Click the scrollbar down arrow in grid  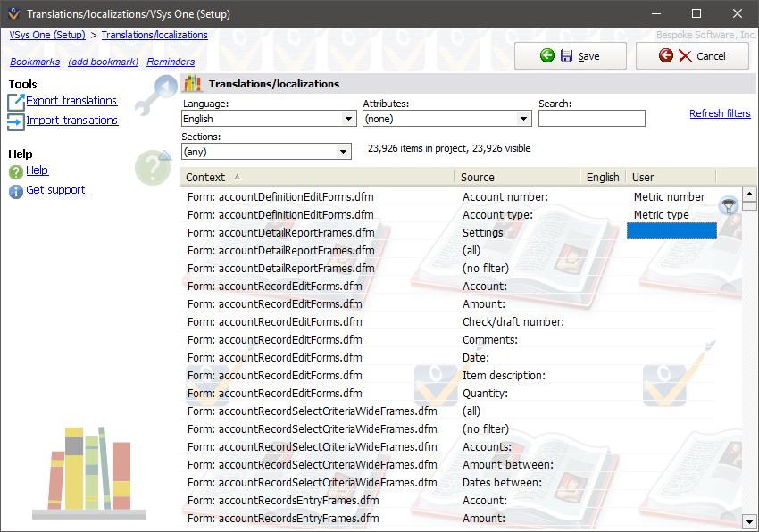[x=749, y=521]
